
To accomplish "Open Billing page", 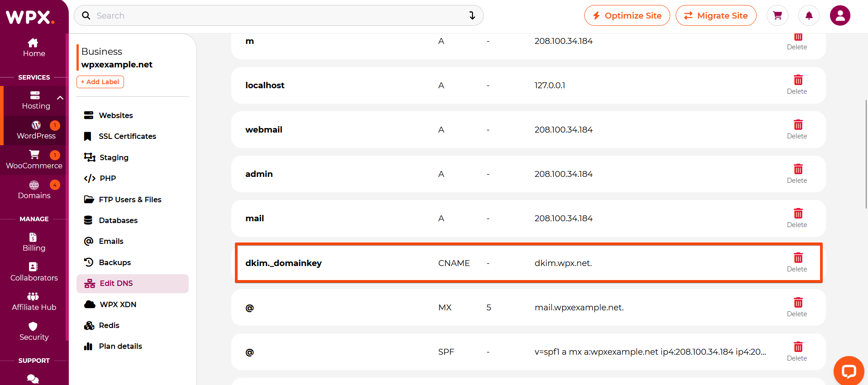I will 34,242.
